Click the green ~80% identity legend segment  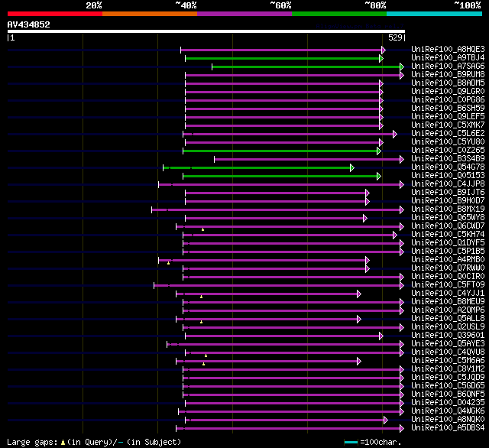[339, 14]
